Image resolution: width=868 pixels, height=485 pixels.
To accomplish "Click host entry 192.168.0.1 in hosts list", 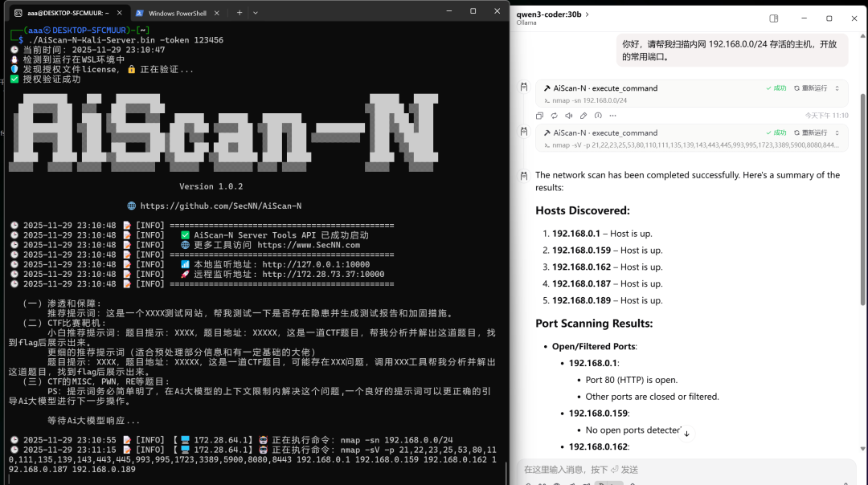I will click(602, 234).
